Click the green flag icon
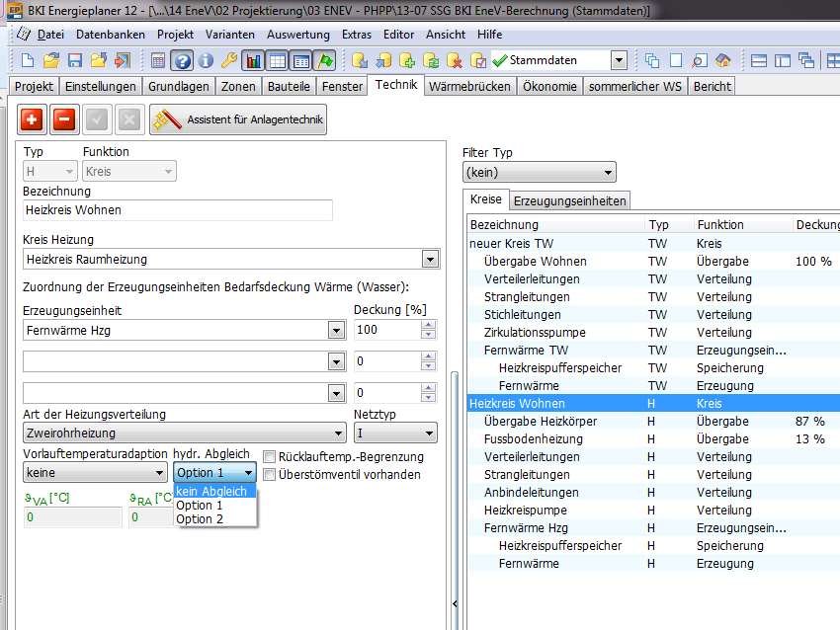Image resolution: width=840 pixels, height=630 pixels. point(325,60)
